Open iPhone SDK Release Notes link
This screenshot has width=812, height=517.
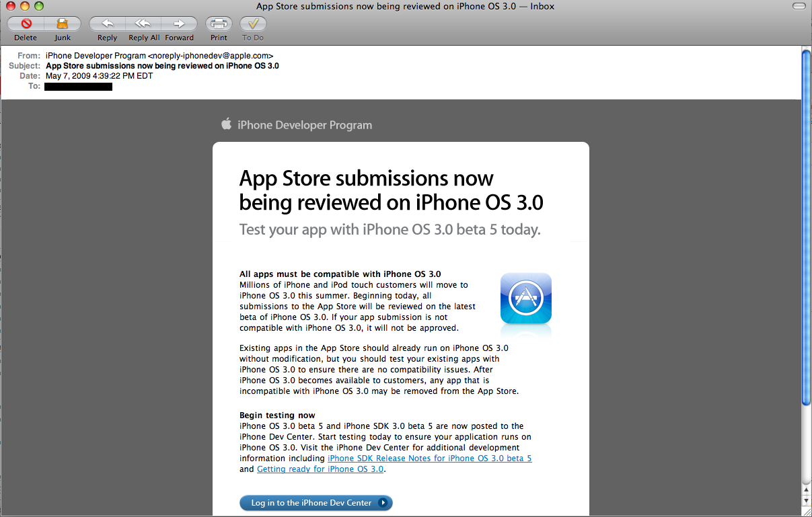point(429,458)
